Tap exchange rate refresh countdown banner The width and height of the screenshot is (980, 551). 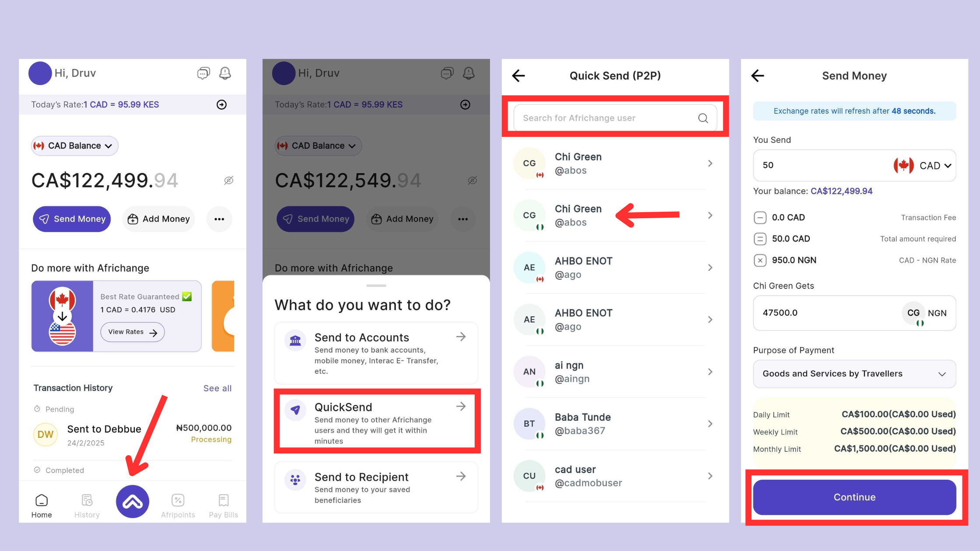click(854, 111)
